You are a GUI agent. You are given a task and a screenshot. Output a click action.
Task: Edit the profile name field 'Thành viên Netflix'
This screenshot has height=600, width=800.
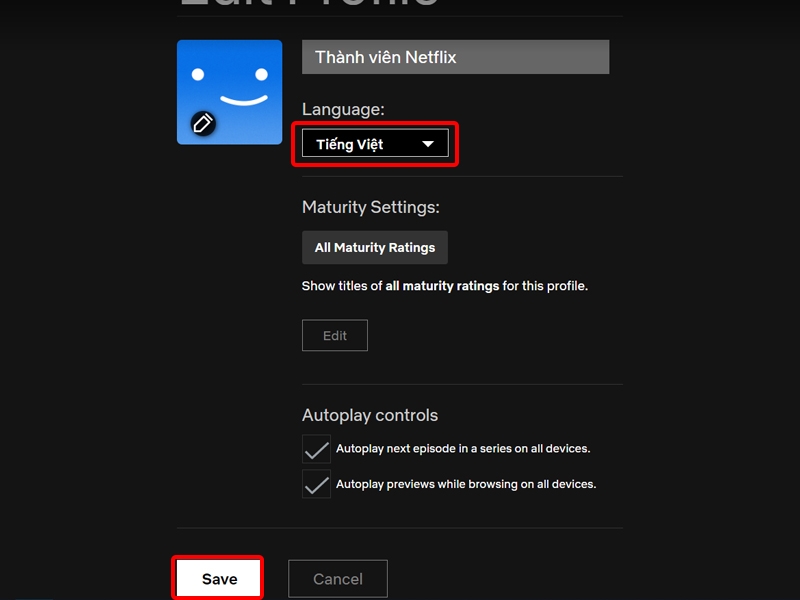[x=456, y=57]
